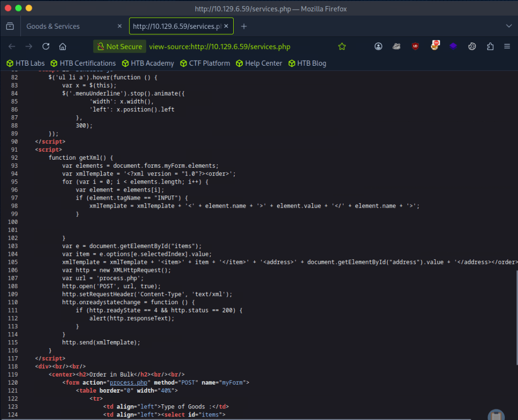Open the Firefox account profile icon

coord(378,46)
